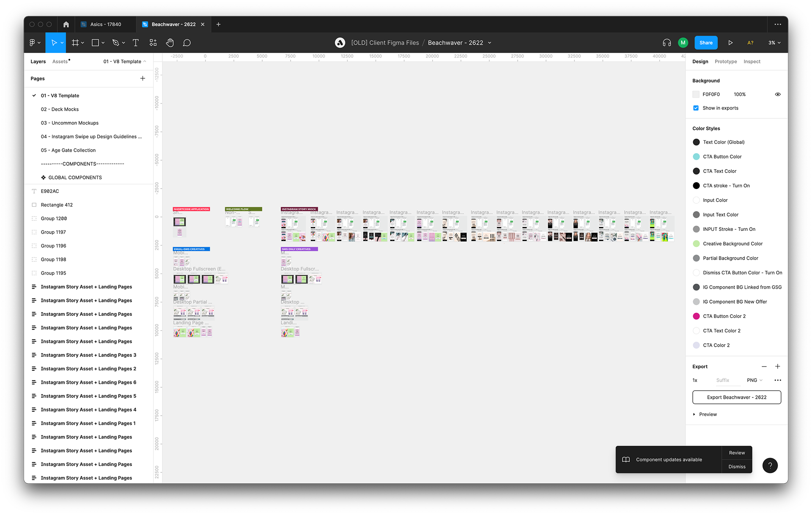Viewport: 812px width, 515px height.
Task: Select the Text tool
Action: click(136, 43)
